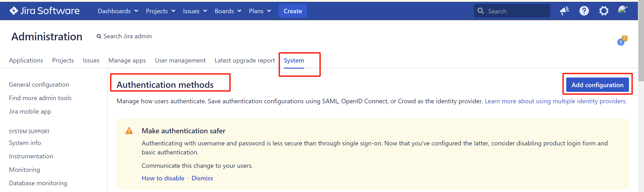The height and width of the screenshot is (192, 644).
Task: Expand the Boards dropdown menu
Action: pos(228,11)
